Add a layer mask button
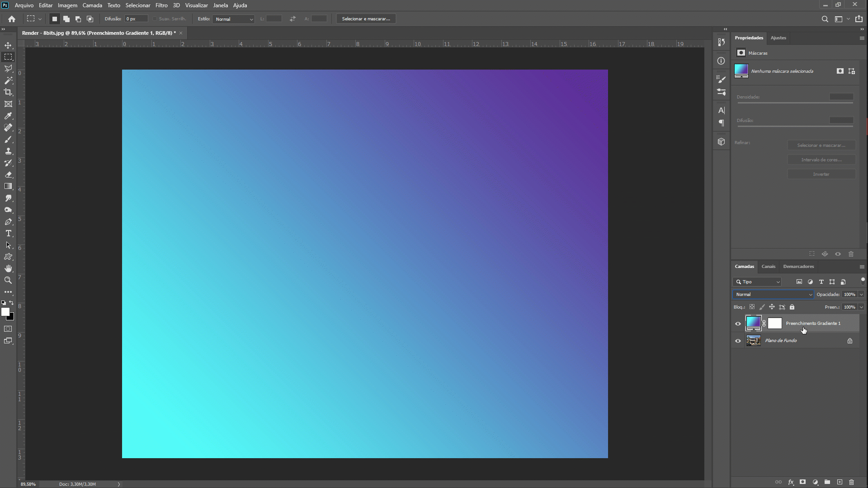The height and width of the screenshot is (488, 868). point(802,482)
